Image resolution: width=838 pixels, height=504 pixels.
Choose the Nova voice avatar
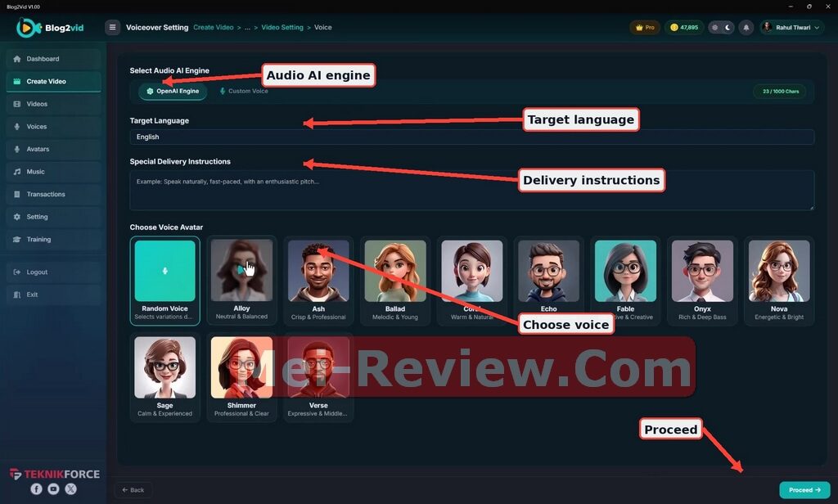(x=779, y=281)
